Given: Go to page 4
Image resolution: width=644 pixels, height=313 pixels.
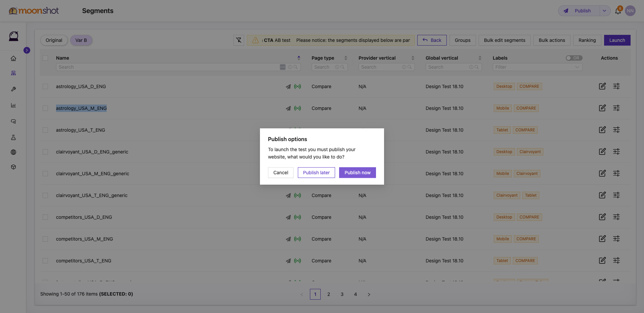Looking at the screenshot, I should click(x=356, y=294).
